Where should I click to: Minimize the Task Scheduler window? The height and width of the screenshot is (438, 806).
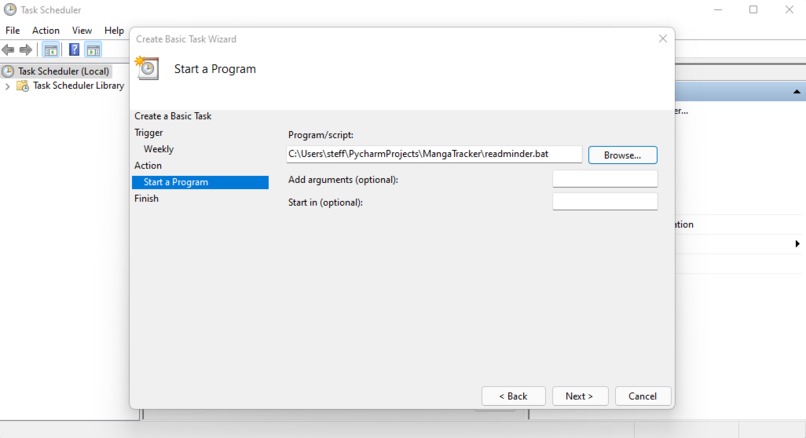(x=718, y=10)
